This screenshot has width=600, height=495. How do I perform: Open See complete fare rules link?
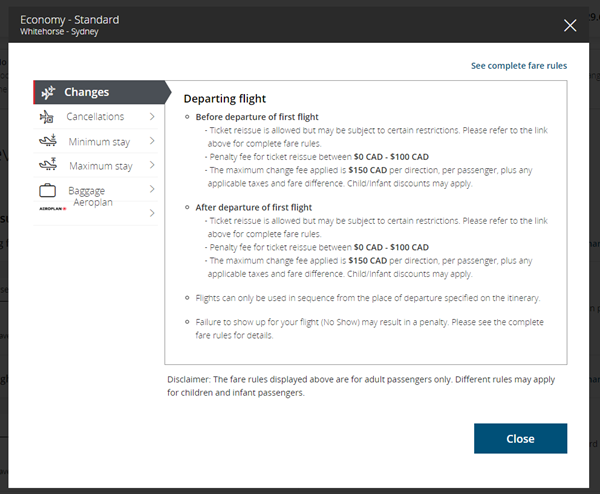click(519, 66)
